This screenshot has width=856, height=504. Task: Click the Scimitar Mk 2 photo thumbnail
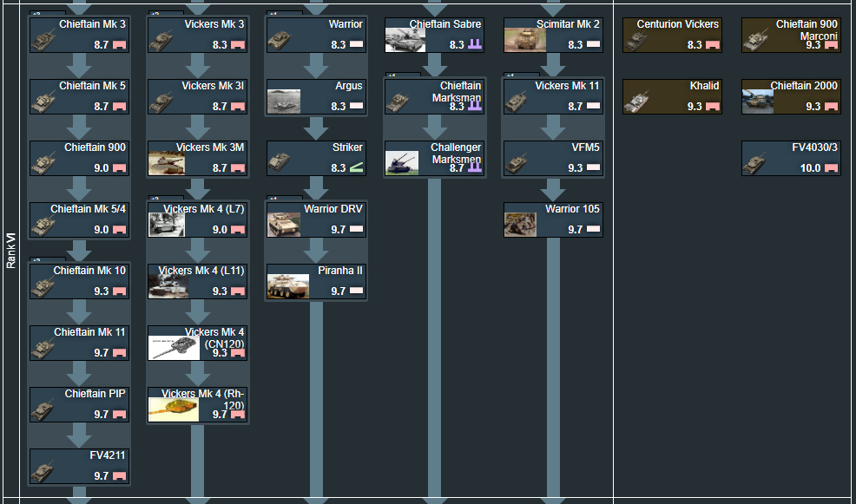pyautogui.click(x=520, y=38)
